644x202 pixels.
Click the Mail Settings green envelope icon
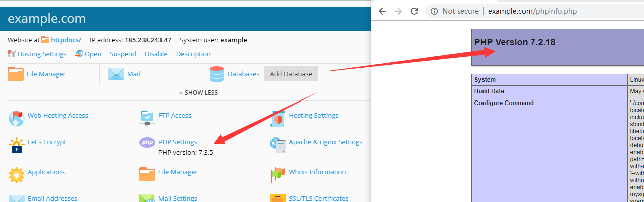(x=147, y=198)
